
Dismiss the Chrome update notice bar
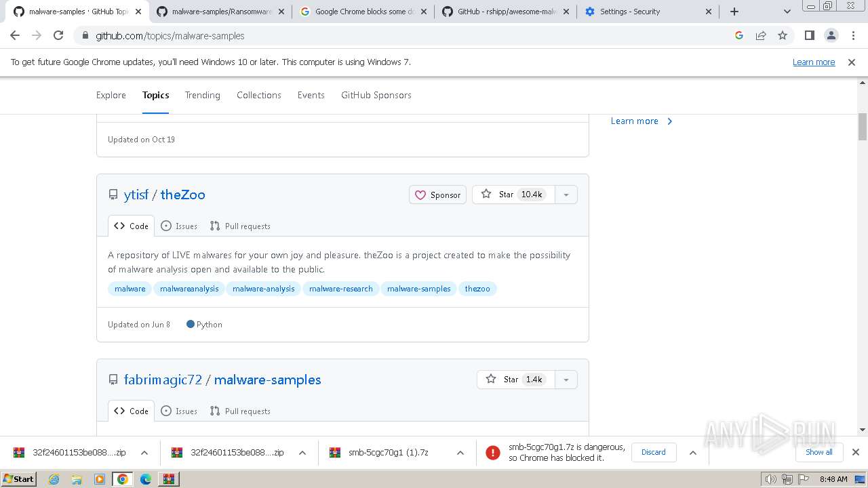click(852, 62)
